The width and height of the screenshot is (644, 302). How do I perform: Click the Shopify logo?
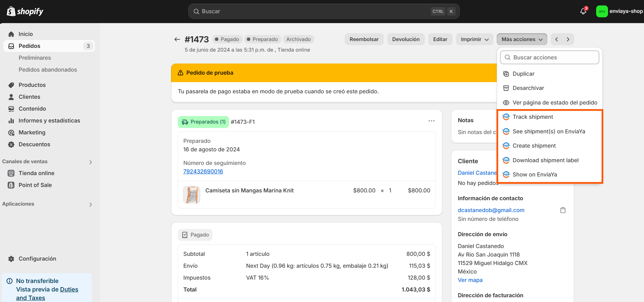coord(25,11)
